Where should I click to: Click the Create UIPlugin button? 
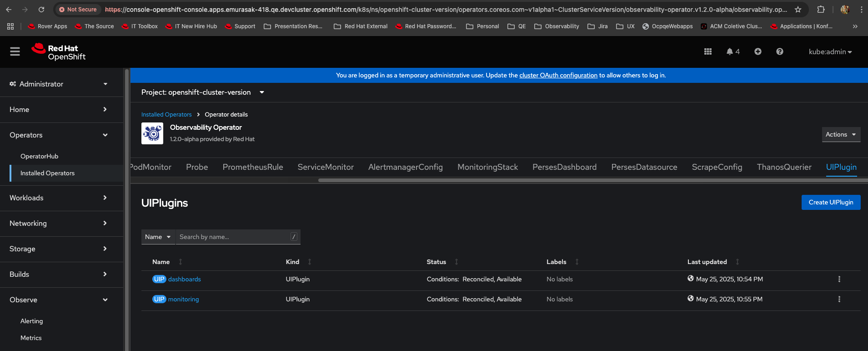pos(830,203)
